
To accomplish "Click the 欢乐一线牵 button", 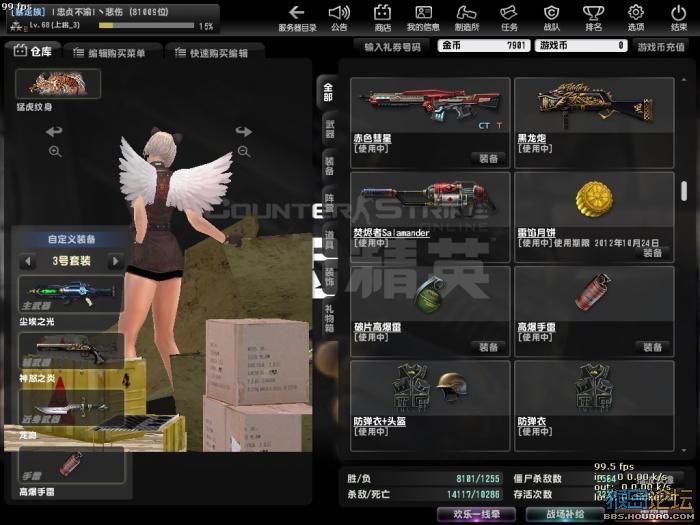I will click(476, 514).
